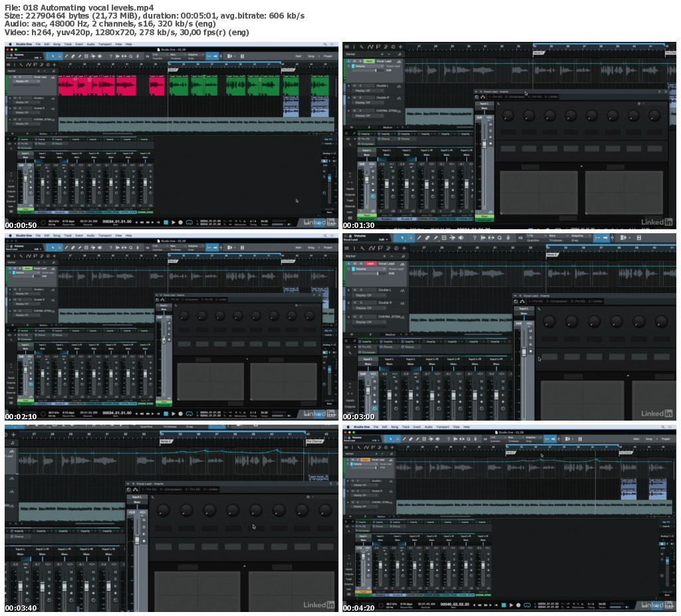681x616 pixels.
Task: Activate the Bend tool in the 00:00:50 frame
Action: click(93, 56)
